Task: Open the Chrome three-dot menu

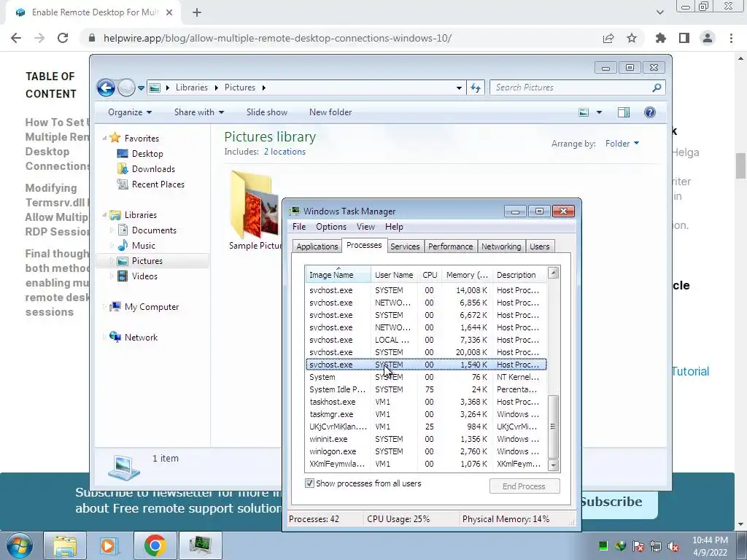Action: click(731, 38)
